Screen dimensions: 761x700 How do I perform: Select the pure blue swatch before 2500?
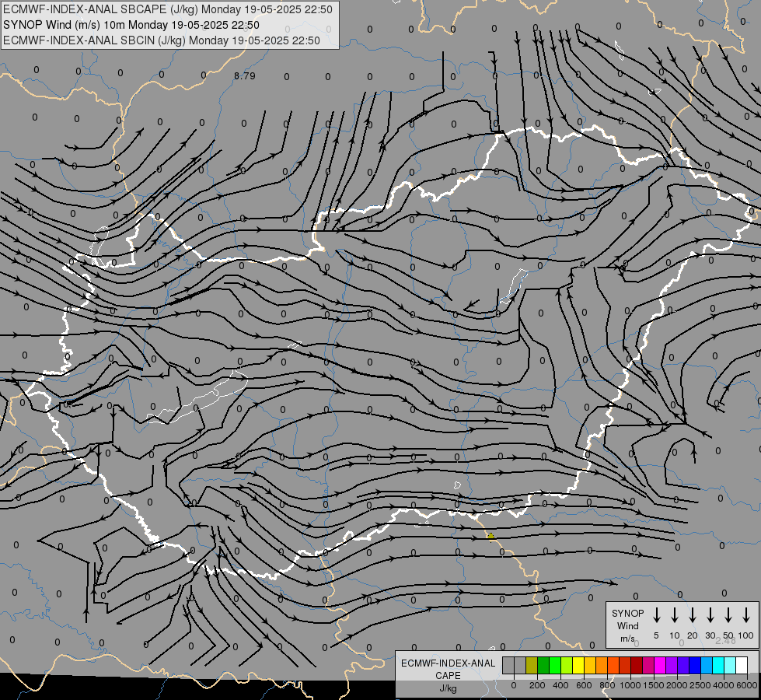694,665
